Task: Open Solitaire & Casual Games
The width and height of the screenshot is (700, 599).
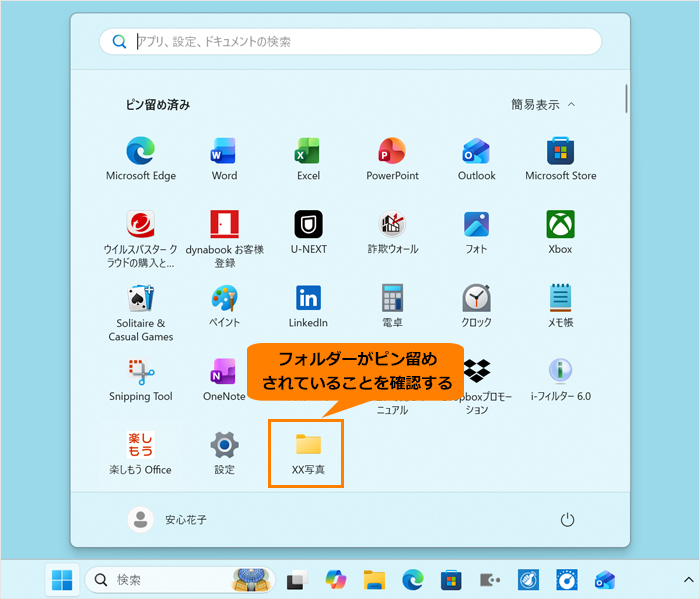Action: pos(141,312)
